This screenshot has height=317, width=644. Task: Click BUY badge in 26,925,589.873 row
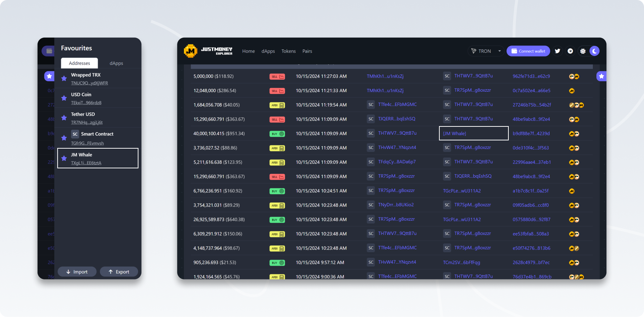click(277, 220)
